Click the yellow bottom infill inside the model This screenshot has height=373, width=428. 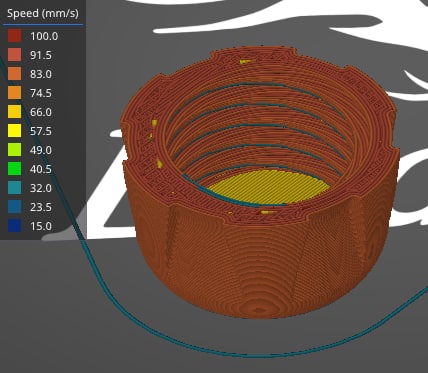267,187
